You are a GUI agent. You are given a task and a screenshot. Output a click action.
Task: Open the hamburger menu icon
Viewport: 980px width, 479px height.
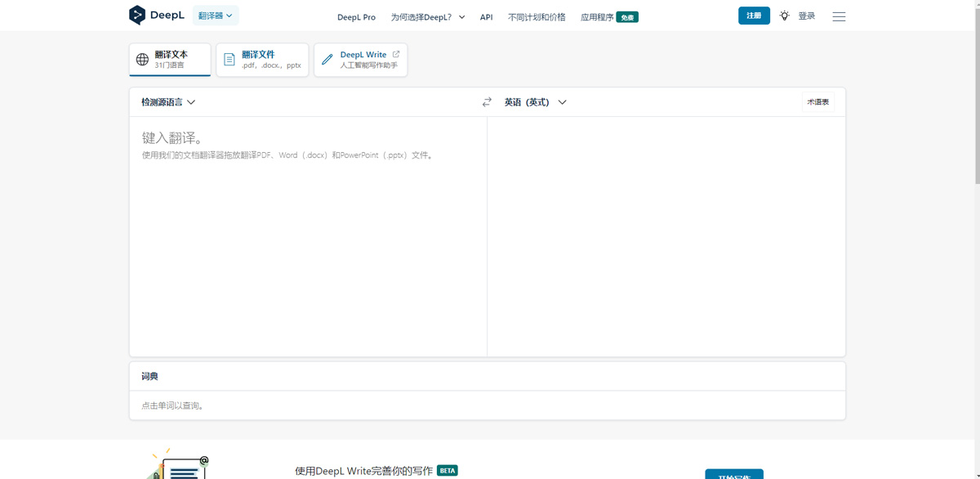click(839, 16)
